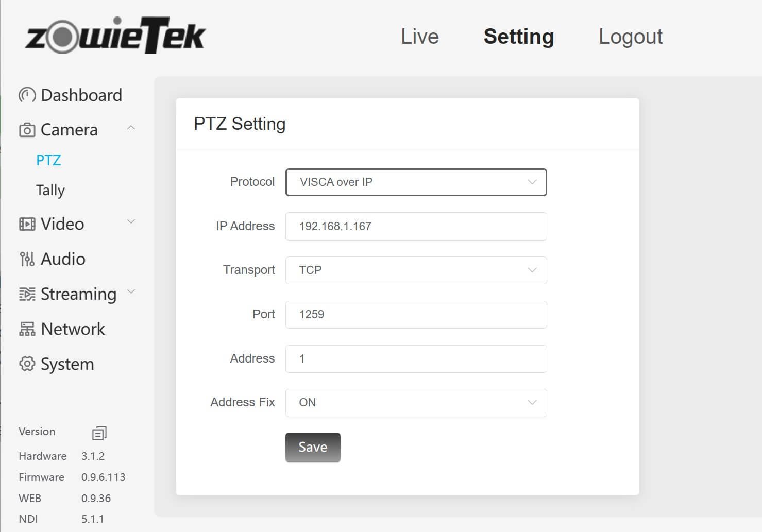
Task: Click the System gear icon
Action: click(26, 364)
